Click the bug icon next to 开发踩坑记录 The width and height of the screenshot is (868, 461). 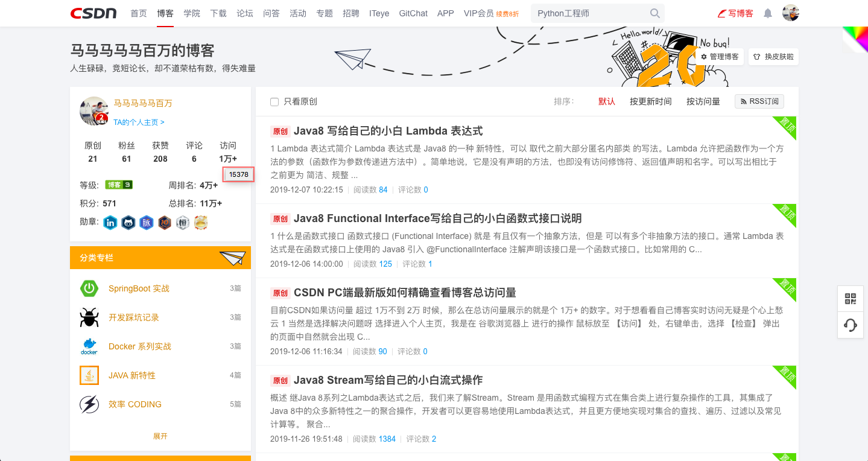click(89, 317)
